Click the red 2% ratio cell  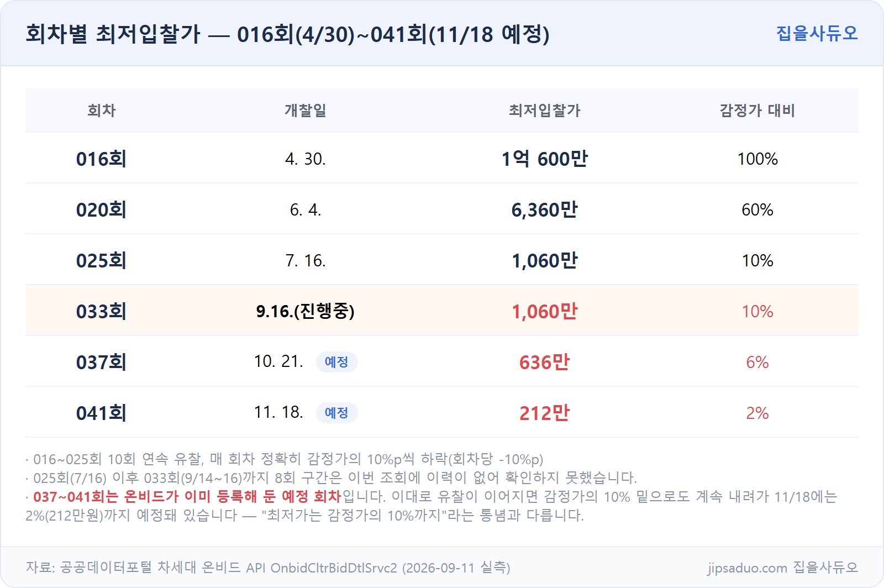[x=757, y=413]
